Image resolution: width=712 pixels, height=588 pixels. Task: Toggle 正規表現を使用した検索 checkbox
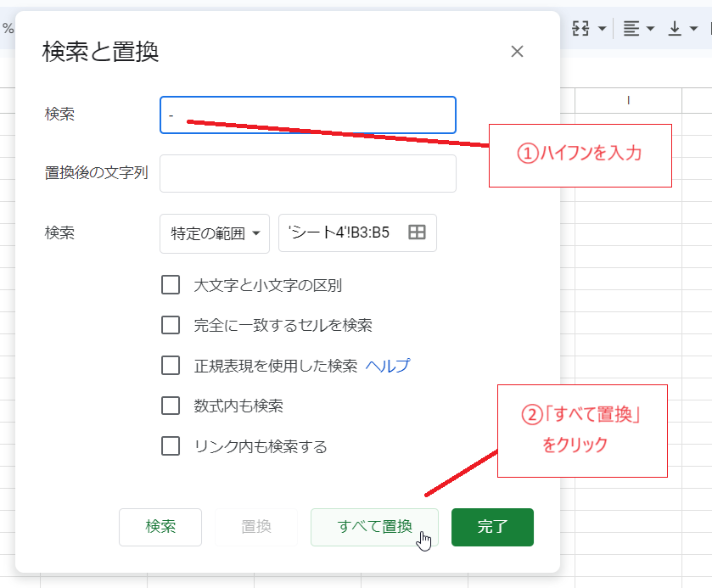click(x=171, y=365)
